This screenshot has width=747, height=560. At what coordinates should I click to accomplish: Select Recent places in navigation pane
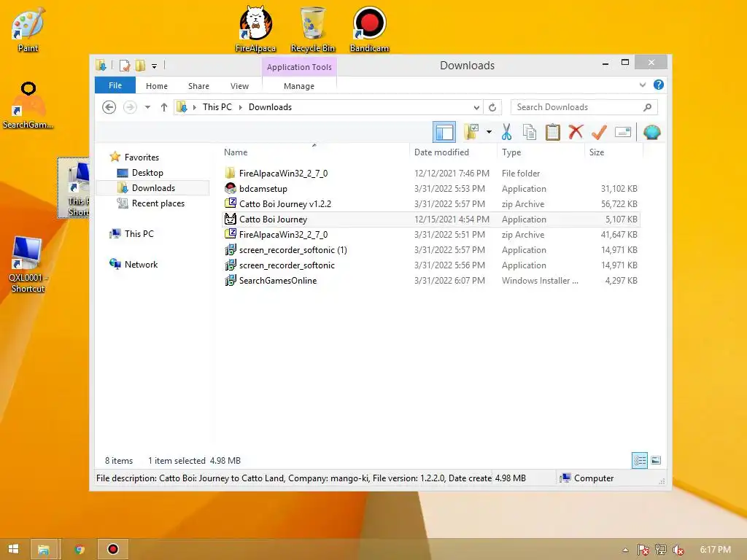tap(158, 203)
